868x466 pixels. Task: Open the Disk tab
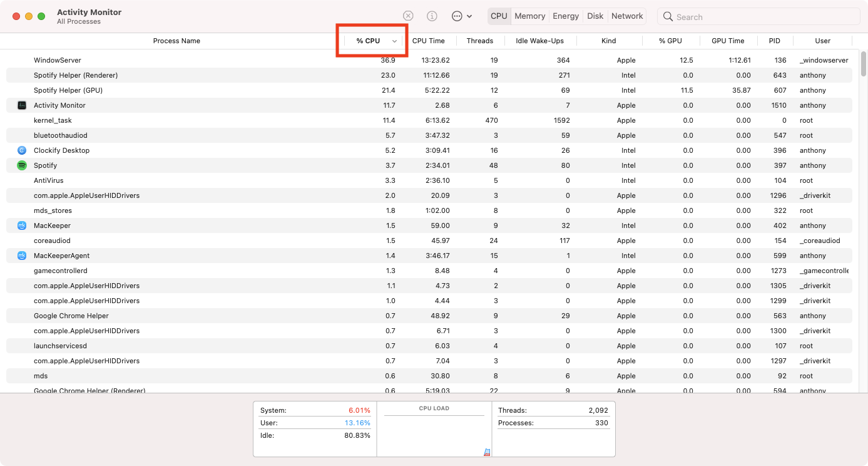tap(595, 16)
